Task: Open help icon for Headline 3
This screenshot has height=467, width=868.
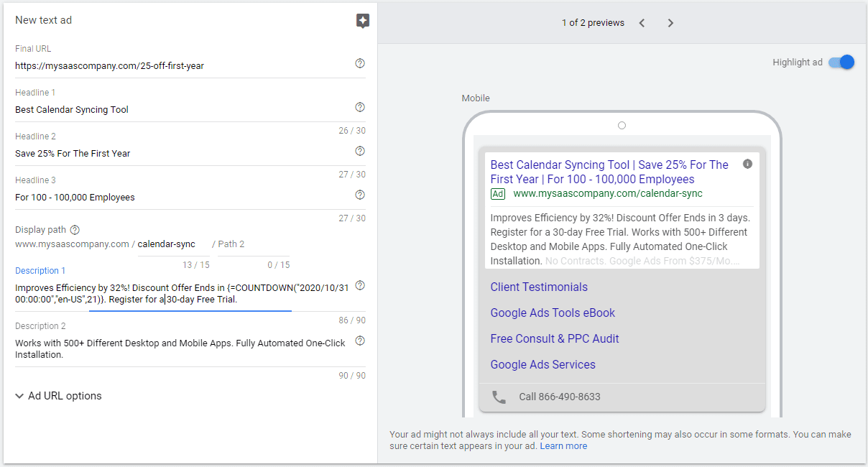Action: (x=360, y=195)
